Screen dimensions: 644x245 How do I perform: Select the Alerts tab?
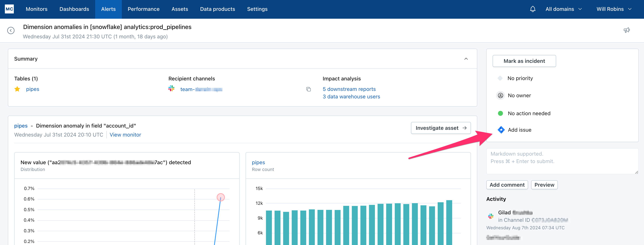coord(109,9)
